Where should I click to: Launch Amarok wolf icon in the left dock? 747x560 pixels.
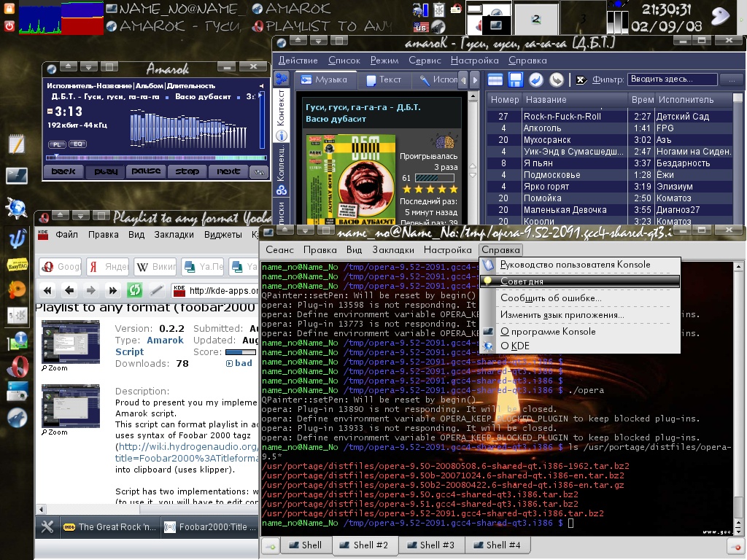[x=16, y=418]
